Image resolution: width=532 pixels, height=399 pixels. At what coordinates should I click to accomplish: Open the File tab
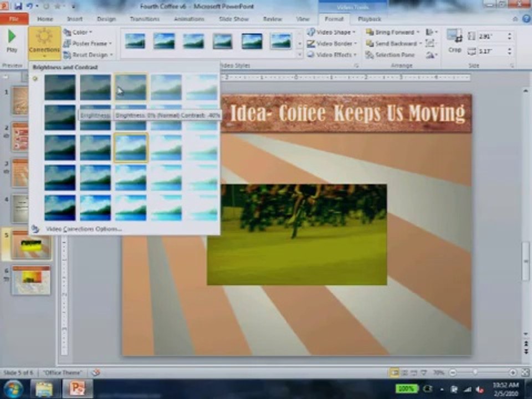click(14, 19)
